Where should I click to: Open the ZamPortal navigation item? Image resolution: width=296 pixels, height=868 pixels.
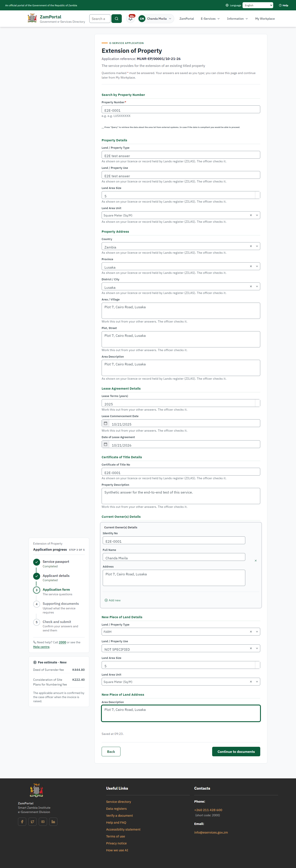186,19
